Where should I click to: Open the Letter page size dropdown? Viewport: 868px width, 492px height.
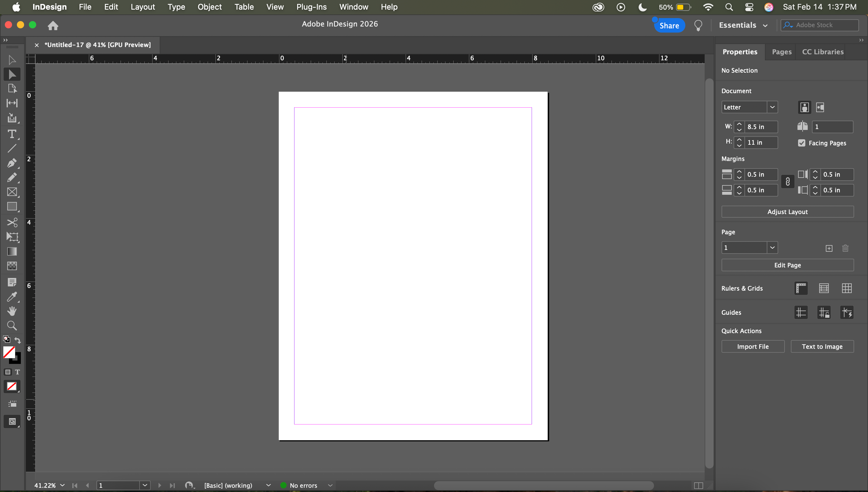click(x=772, y=107)
